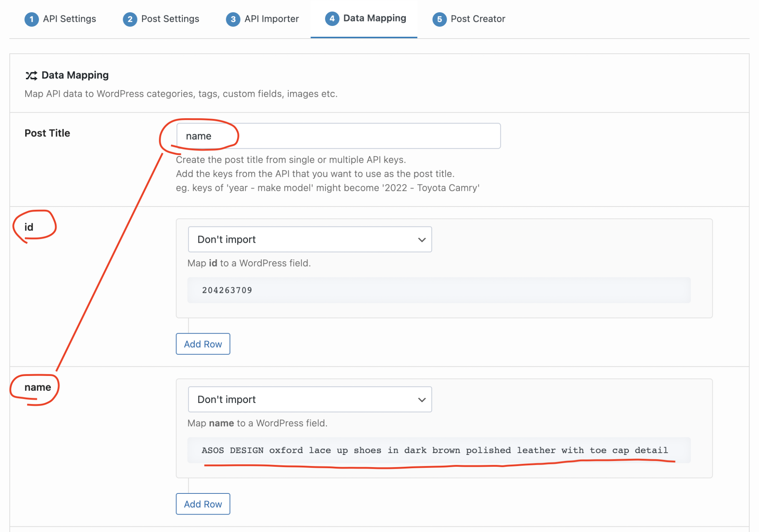This screenshot has height=532, width=759.
Task: Open the name field mapping dropdown
Action: (x=309, y=400)
